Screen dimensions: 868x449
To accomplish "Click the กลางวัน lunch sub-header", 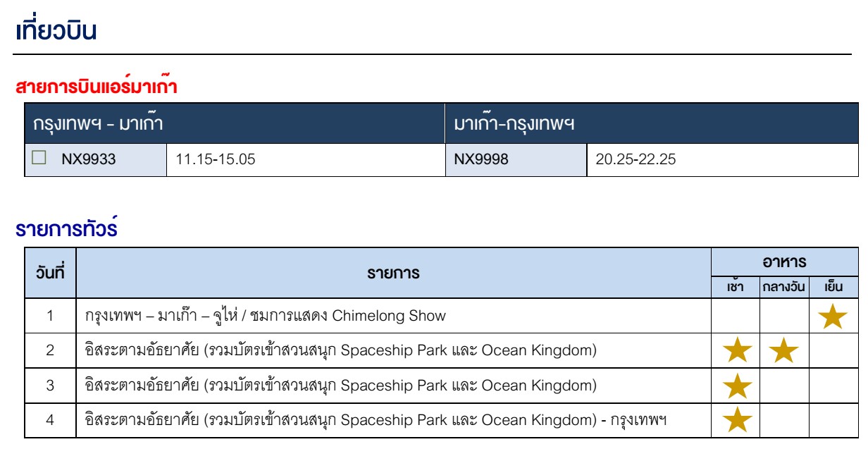I will 784,288.
